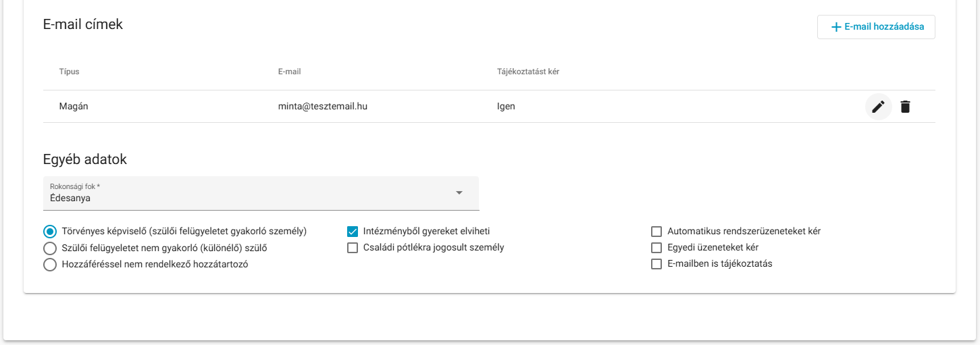Click the Magán type cell

74,107
